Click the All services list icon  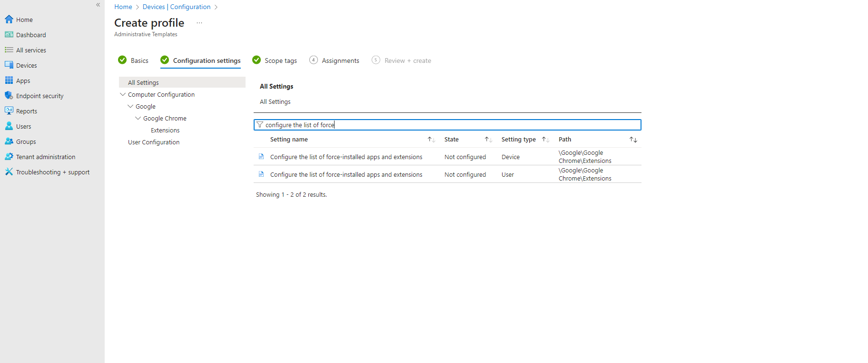tap(9, 50)
